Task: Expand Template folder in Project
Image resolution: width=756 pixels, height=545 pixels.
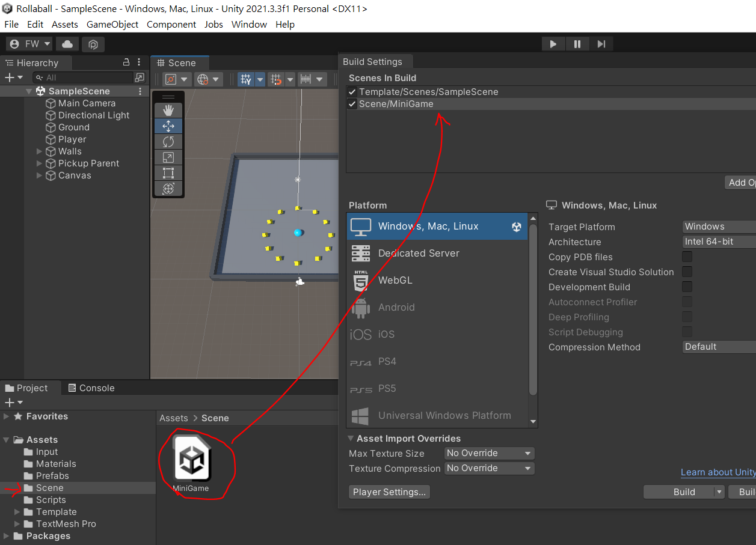Action: (17, 512)
